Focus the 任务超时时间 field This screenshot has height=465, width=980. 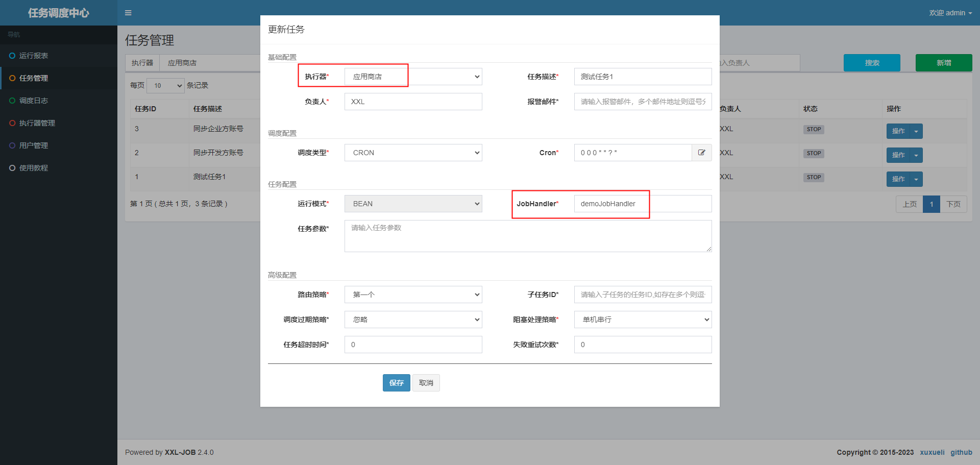413,345
